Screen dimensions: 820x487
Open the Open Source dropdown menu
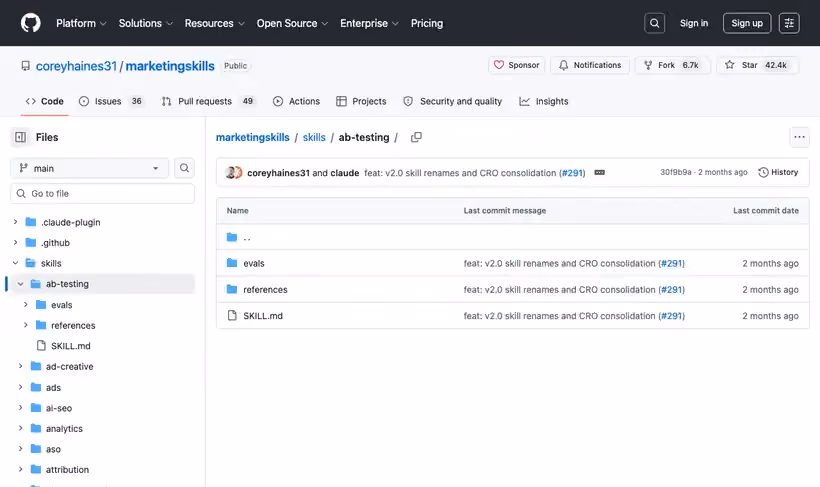(292, 24)
